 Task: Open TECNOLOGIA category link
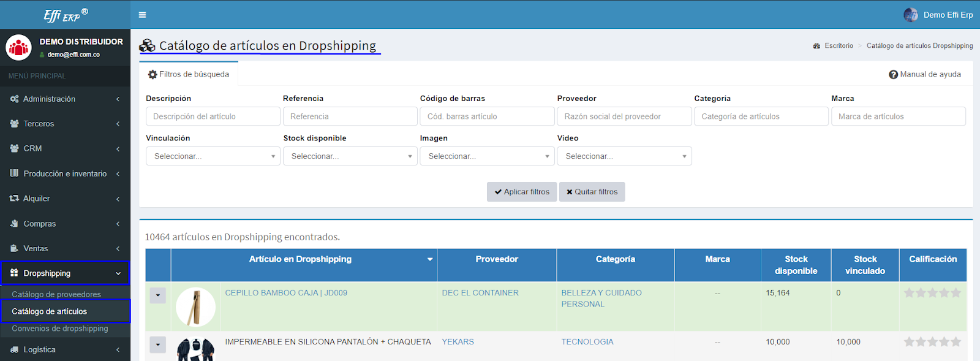click(587, 342)
